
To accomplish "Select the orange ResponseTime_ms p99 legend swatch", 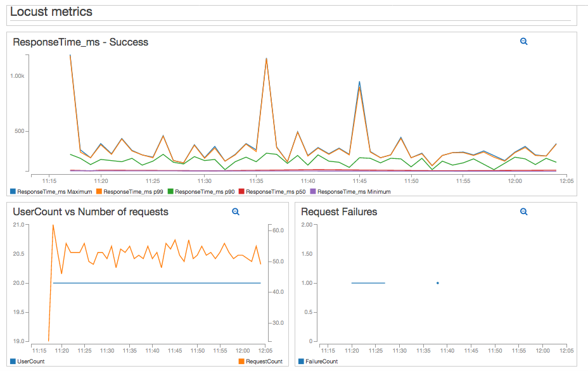I will (98, 191).
